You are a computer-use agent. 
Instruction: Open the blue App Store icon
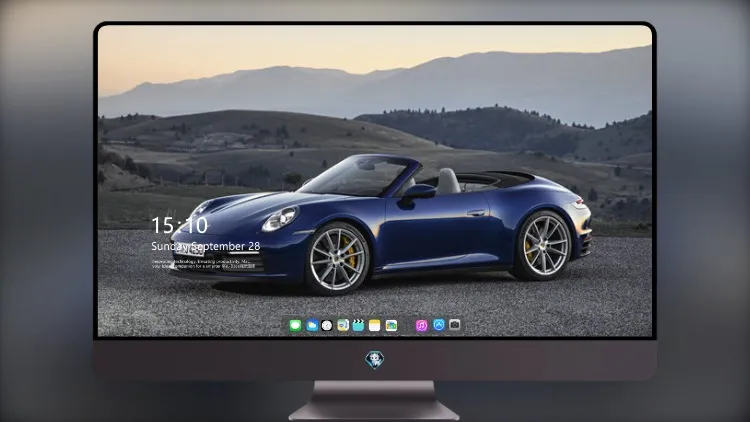tap(439, 325)
